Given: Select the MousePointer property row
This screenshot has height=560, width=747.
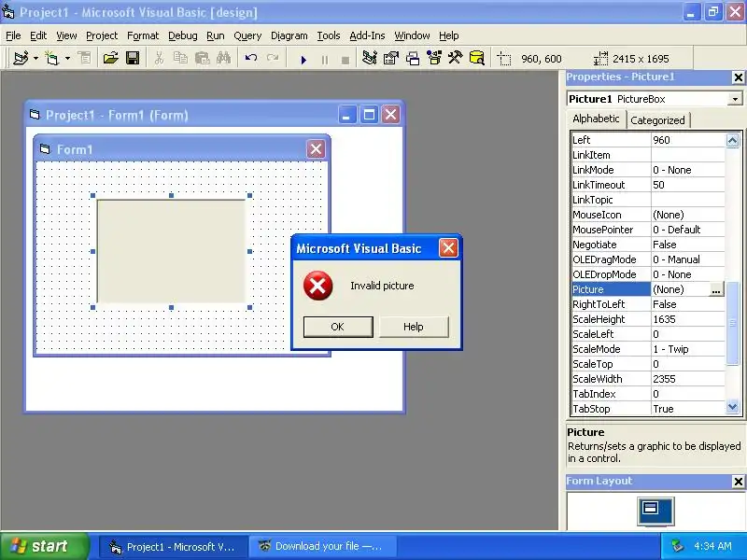Looking at the screenshot, I should [648, 230].
